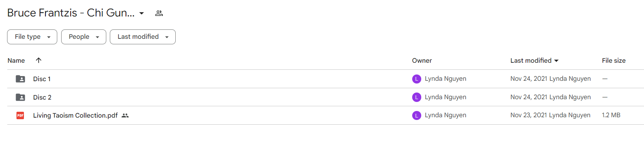Viewport: 644px width, 149px height.
Task: Open the Last modified filter chip
Action: 143,37
